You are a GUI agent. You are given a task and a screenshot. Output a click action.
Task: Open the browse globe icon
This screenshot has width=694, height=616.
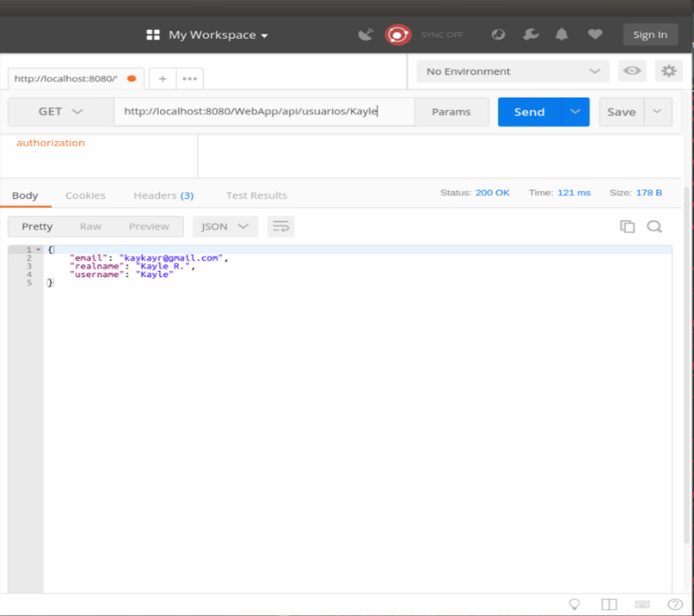[499, 34]
